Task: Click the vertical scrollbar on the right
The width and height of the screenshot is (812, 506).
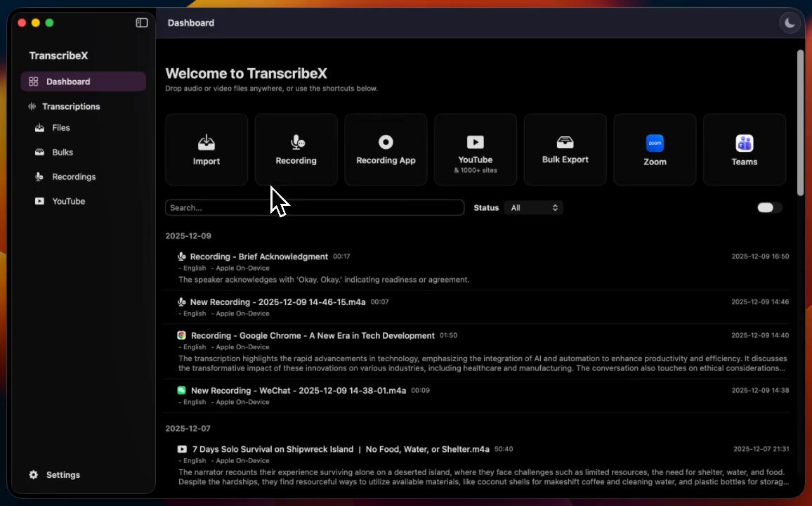Action: (800, 123)
